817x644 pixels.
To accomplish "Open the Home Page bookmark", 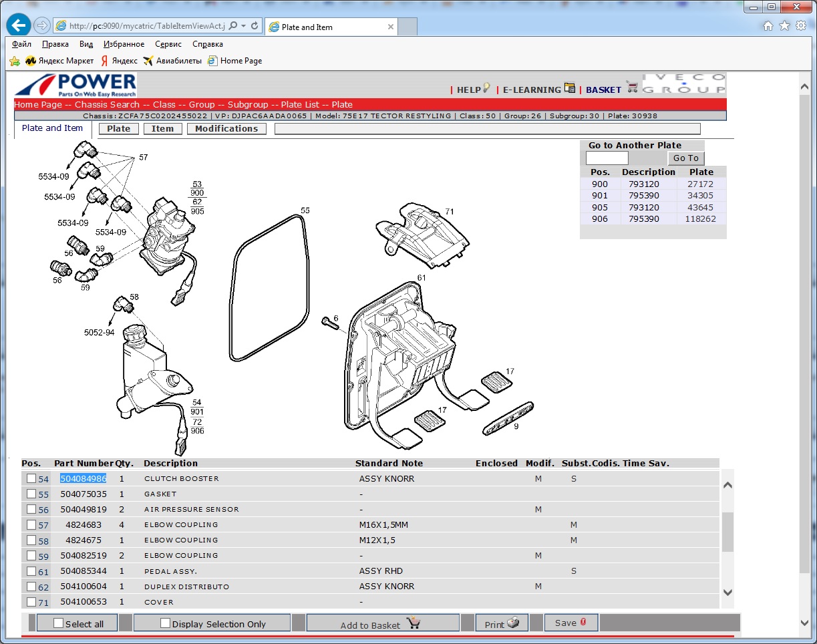I will coord(234,61).
